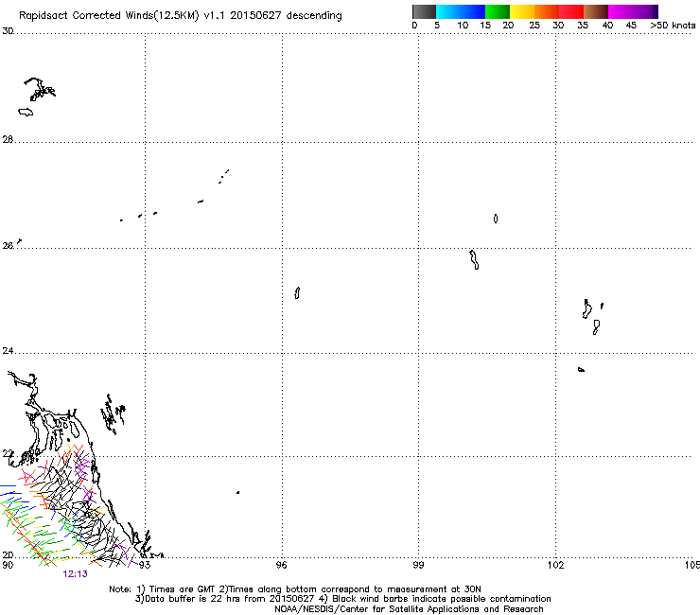Click the green 15-20 knots color segment
Screen dimensions: 700x615
coord(498,11)
